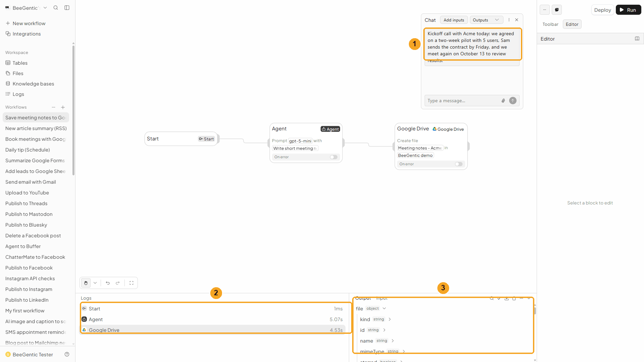Viewport: 644px width, 362px height.
Task: Switch to the Editor tab
Action: click(572, 24)
